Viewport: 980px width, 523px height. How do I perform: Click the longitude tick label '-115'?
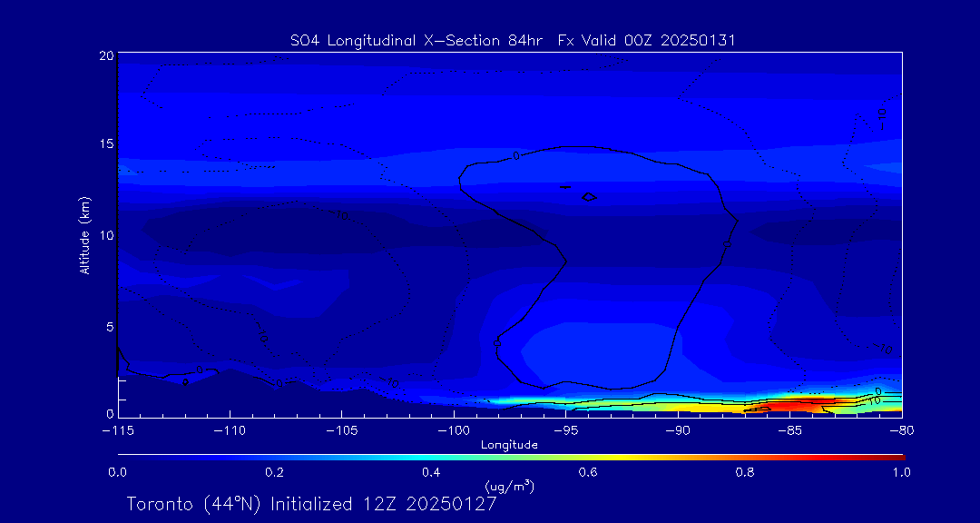118,431
